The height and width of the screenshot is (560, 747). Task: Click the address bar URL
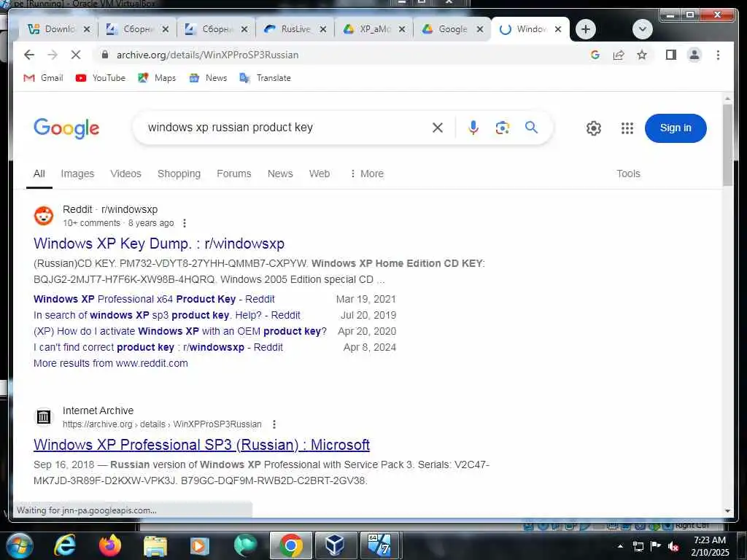coord(208,55)
